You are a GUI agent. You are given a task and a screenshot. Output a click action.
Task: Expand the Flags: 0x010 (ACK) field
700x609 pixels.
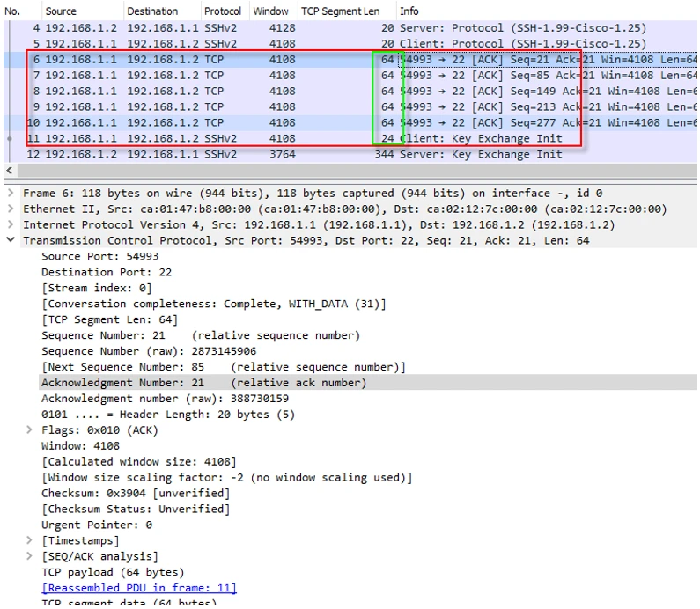[x=32, y=430]
